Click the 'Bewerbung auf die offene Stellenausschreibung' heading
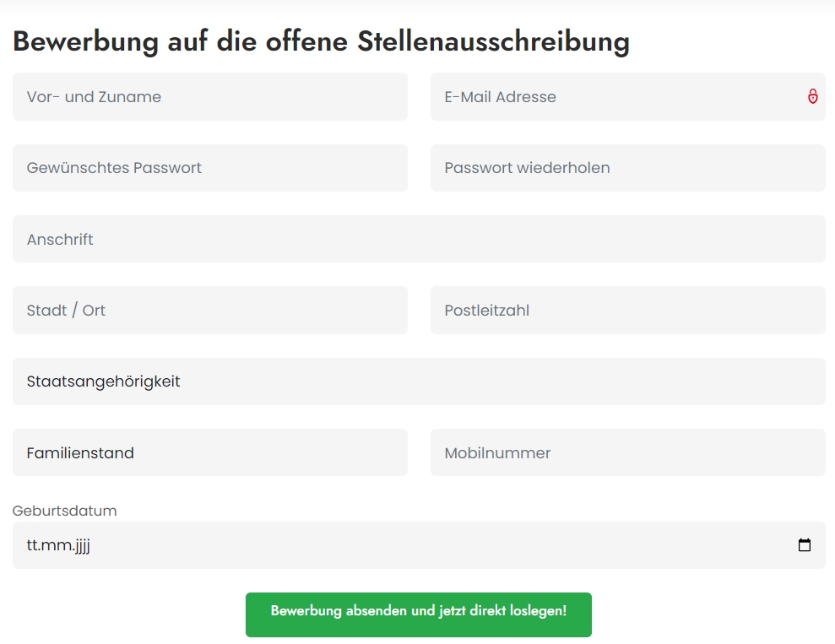The image size is (835, 644). click(321, 41)
